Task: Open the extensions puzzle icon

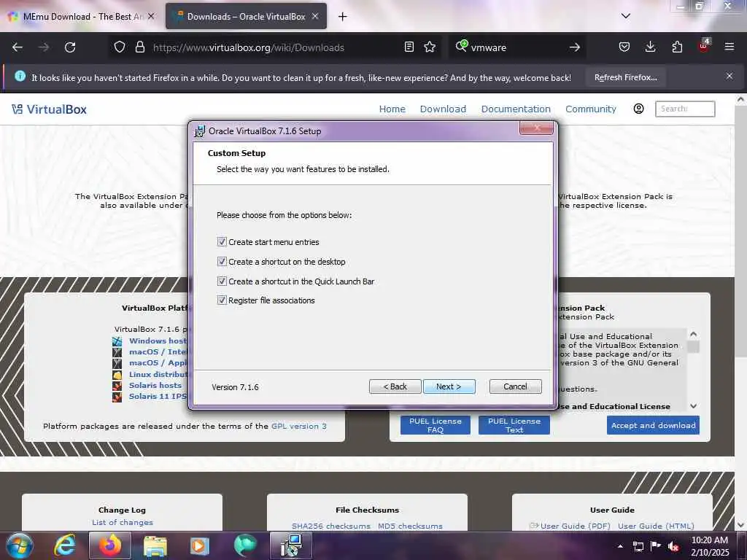Action: point(677,47)
